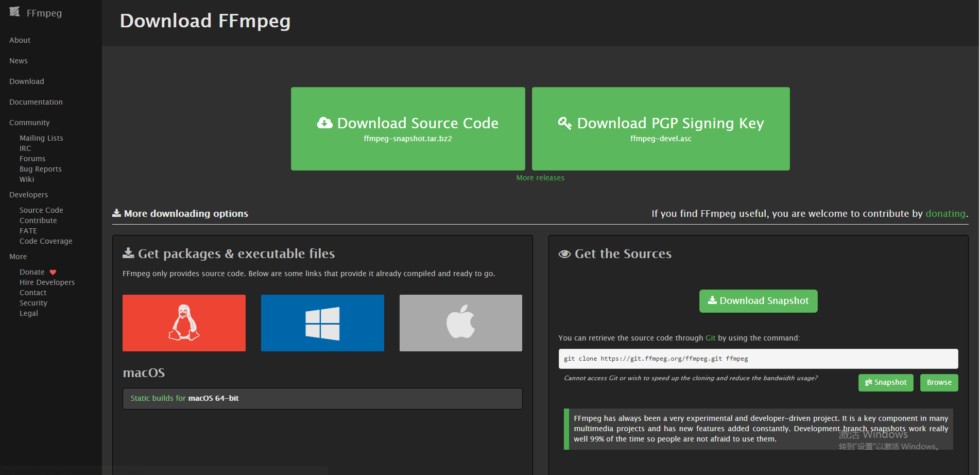This screenshot has width=980, height=475.
Task: Open the Forums link
Action: 32,159
